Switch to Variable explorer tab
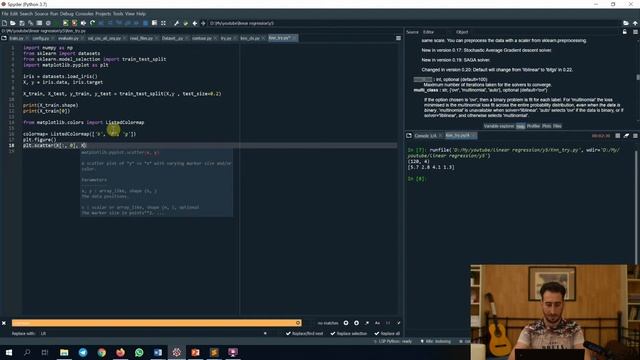The image size is (640, 360). tap(498, 126)
